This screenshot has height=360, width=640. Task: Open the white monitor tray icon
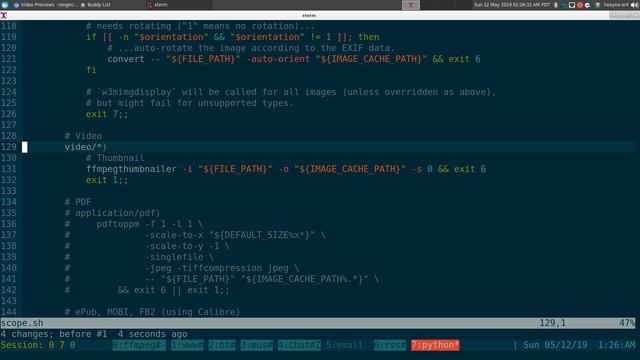tap(572, 5)
